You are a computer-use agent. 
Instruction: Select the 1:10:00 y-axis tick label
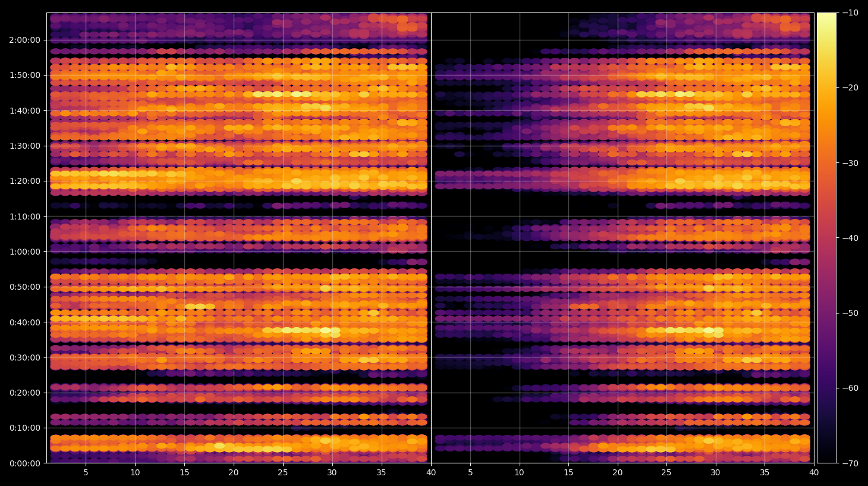point(25,217)
